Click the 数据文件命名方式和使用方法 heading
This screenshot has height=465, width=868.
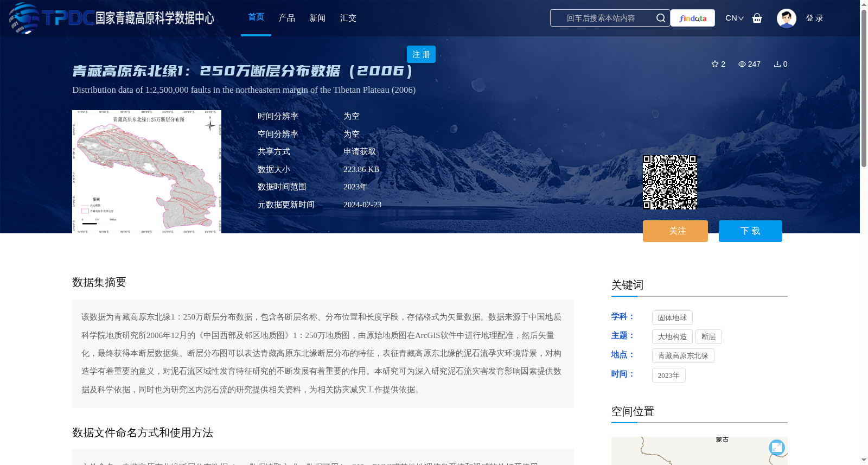coord(143,432)
